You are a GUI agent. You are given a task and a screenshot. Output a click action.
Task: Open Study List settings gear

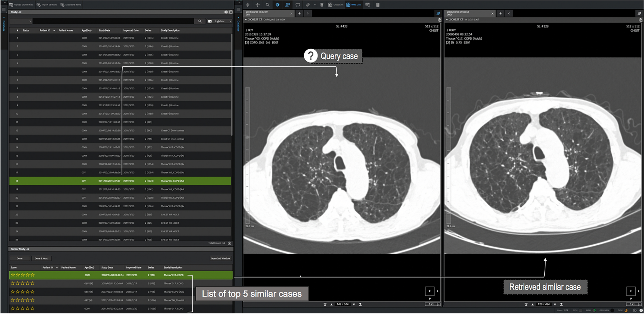tap(226, 12)
